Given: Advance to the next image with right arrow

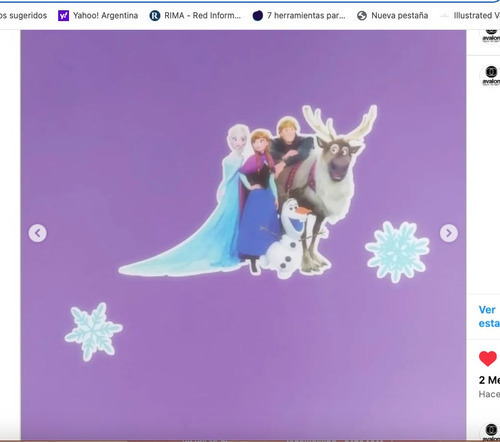Looking at the screenshot, I should click(449, 233).
